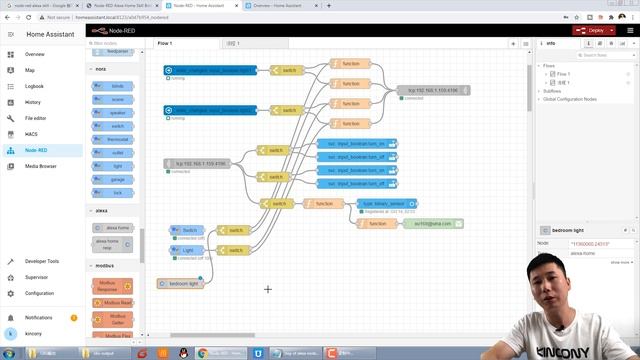Open the kincony user profile avatar
Image resolution: width=640 pixels, height=360 pixels.
[x=11, y=333]
